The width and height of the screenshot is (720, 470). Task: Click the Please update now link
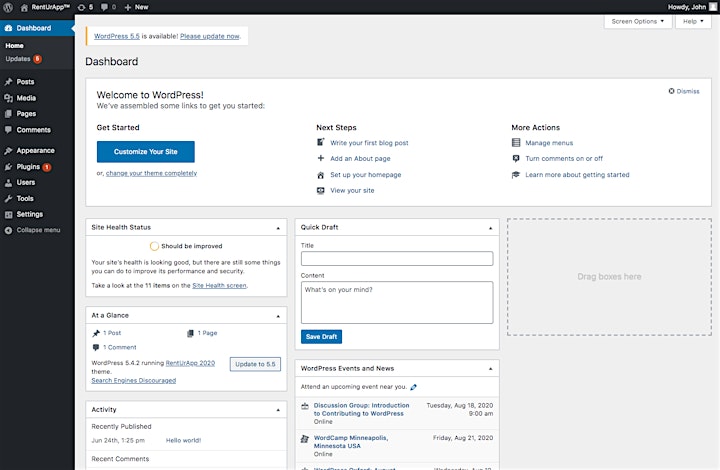[x=209, y=36]
